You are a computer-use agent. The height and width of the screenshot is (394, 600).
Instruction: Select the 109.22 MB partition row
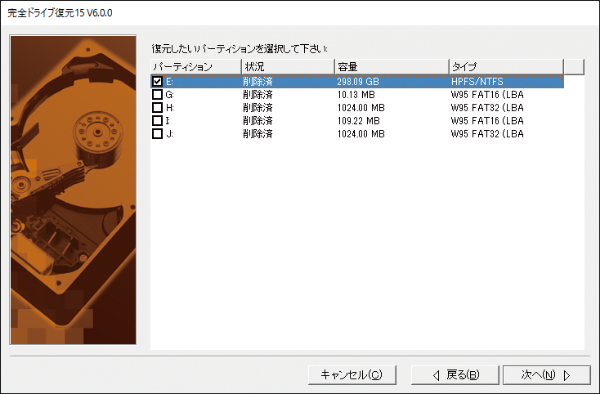point(357,120)
